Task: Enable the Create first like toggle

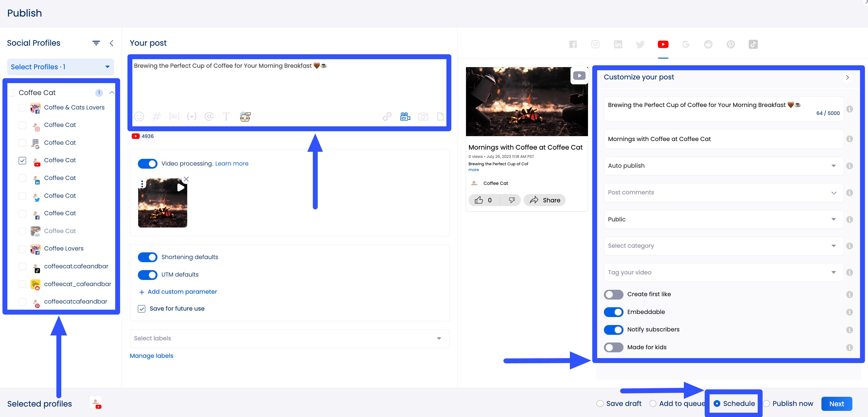Action: pyautogui.click(x=613, y=294)
